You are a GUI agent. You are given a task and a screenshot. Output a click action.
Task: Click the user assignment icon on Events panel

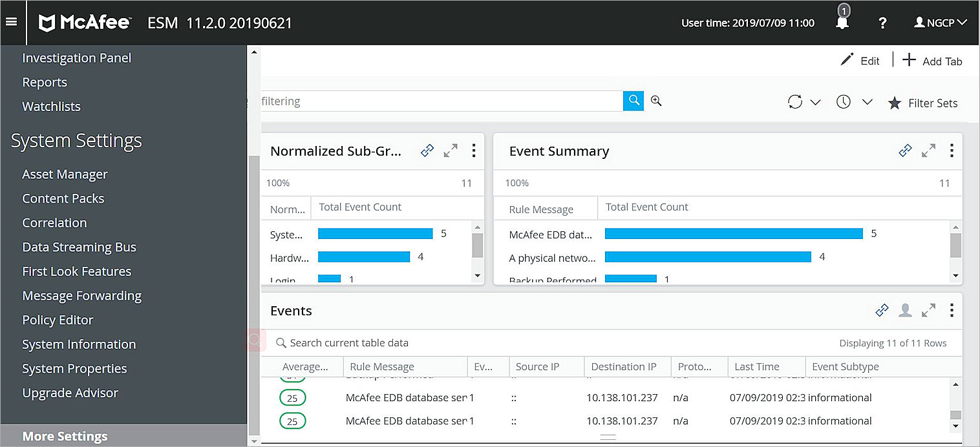(x=905, y=310)
